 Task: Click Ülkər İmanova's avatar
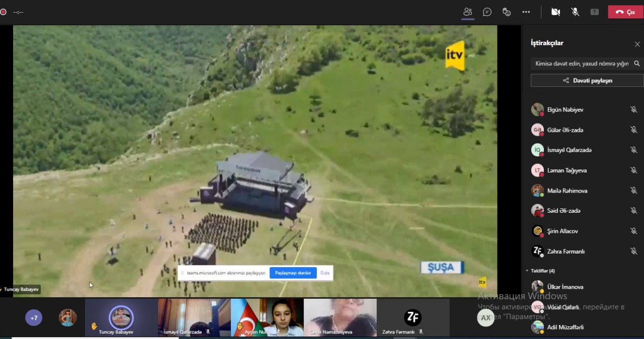coord(537,287)
